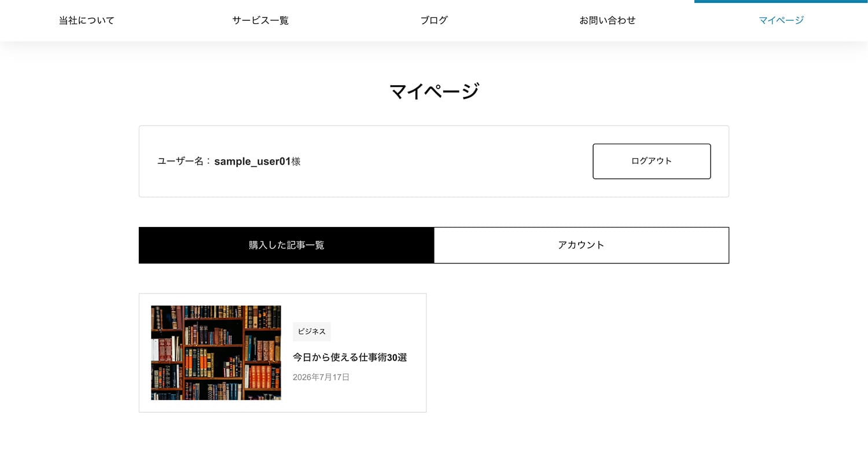Open the bookshelf article thumbnail
868x469 pixels.
click(x=216, y=353)
